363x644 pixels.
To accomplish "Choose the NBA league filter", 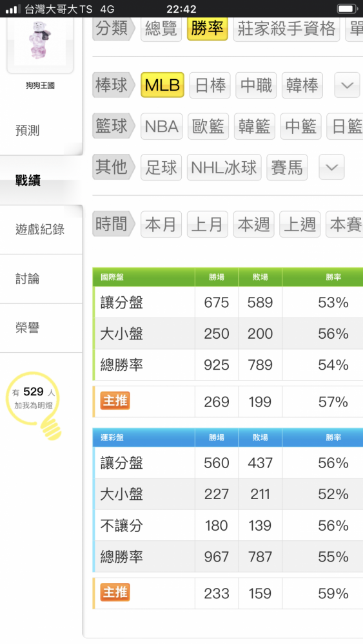I will click(162, 126).
